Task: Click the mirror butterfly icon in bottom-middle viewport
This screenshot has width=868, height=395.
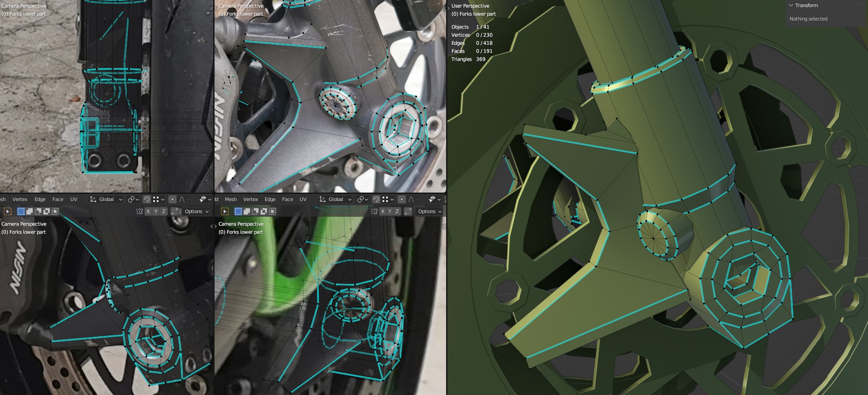Action: click(374, 211)
